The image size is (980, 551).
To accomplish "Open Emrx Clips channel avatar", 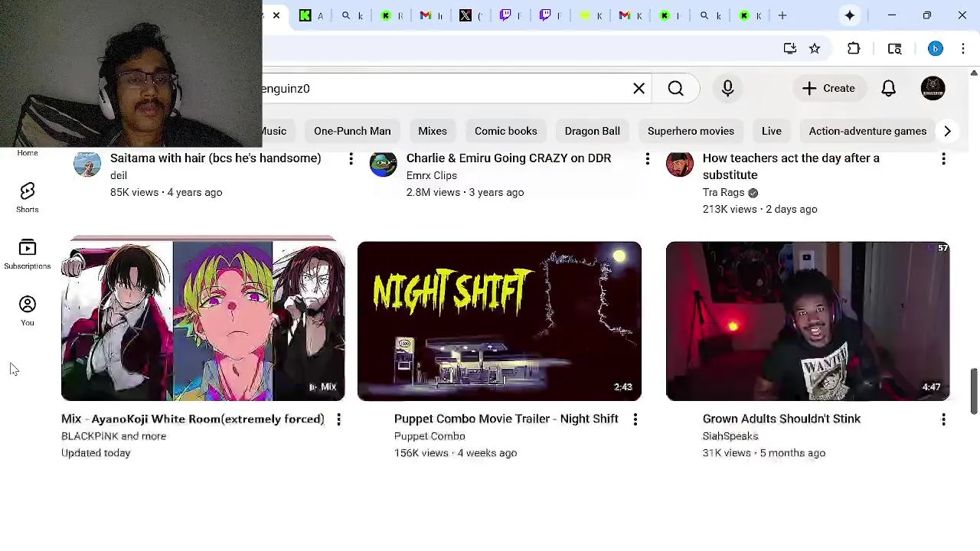I will click(384, 164).
